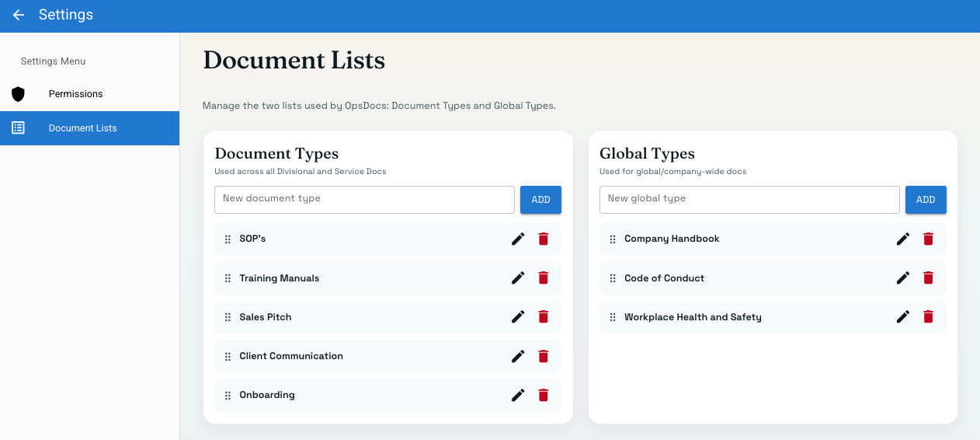Screen dimensions: 980x440
Task: Delete the Client Communication entry
Action: [544, 356]
